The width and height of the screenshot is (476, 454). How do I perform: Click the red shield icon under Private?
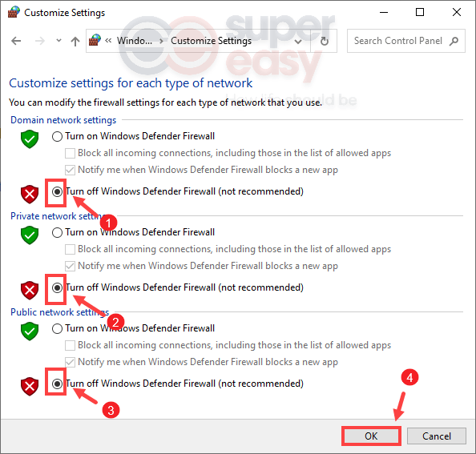tap(30, 291)
